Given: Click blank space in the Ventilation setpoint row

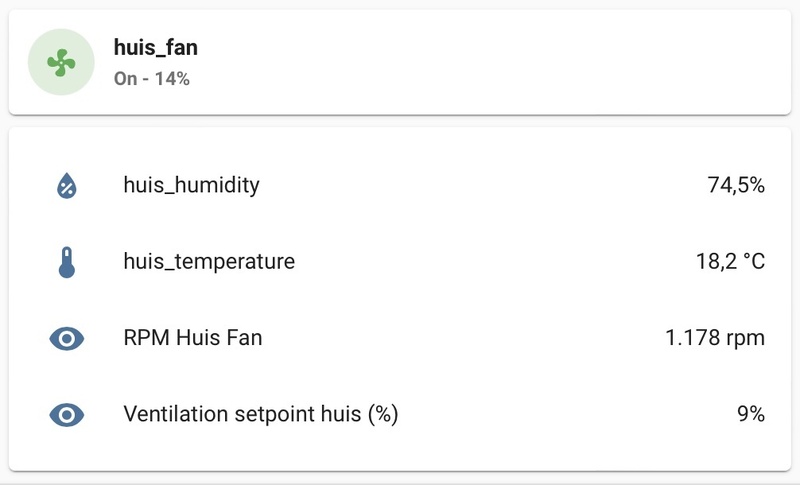Looking at the screenshot, I should [560, 414].
